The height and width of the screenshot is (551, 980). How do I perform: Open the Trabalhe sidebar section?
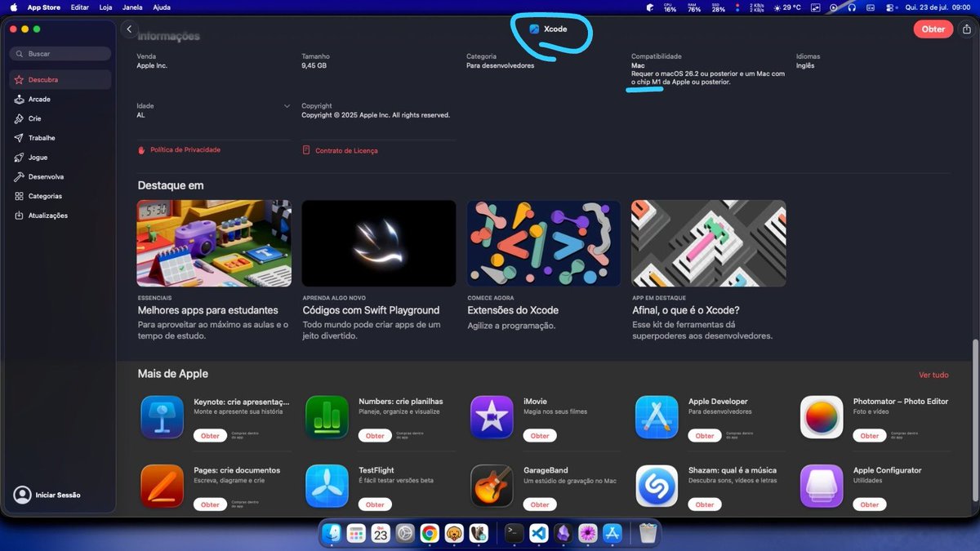(x=60, y=138)
